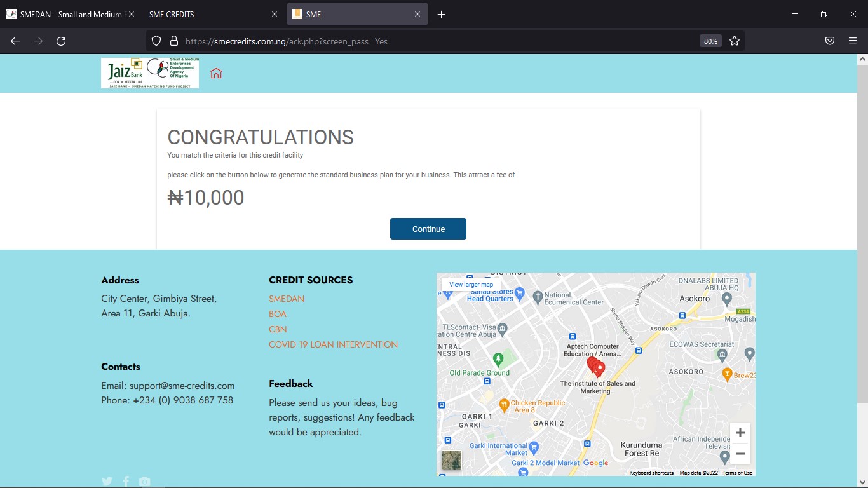The image size is (868, 488).
Task: Click the Chicken Republic restaurant marker
Action: coord(503,404)
